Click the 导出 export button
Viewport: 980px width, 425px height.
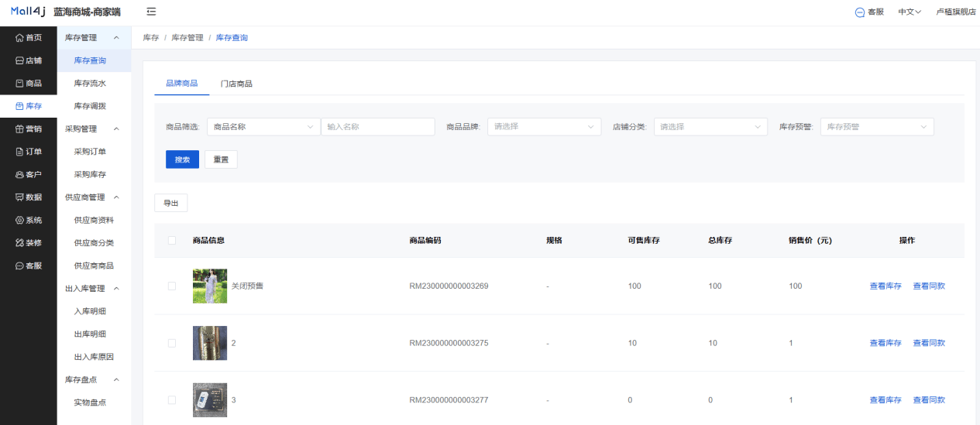(170, 203)
